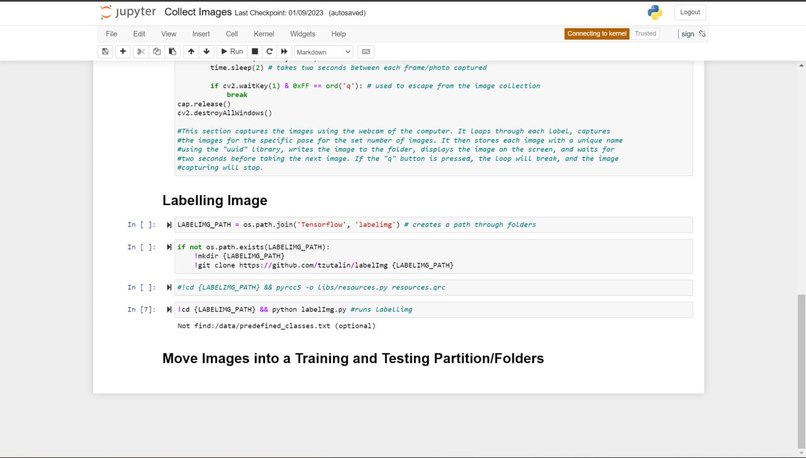Save notebook with the floppy disk icon
The height and width of the screenshot is (458, 806).
click(105, 51)
